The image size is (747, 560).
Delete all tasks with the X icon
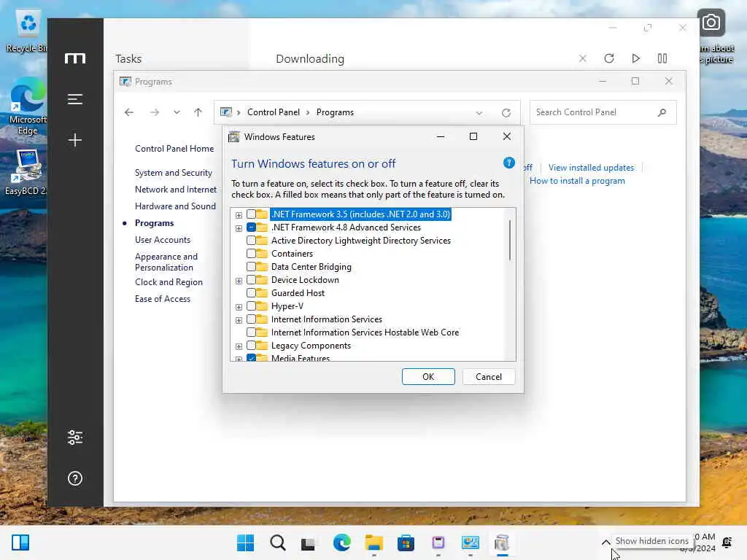[583, 58]
